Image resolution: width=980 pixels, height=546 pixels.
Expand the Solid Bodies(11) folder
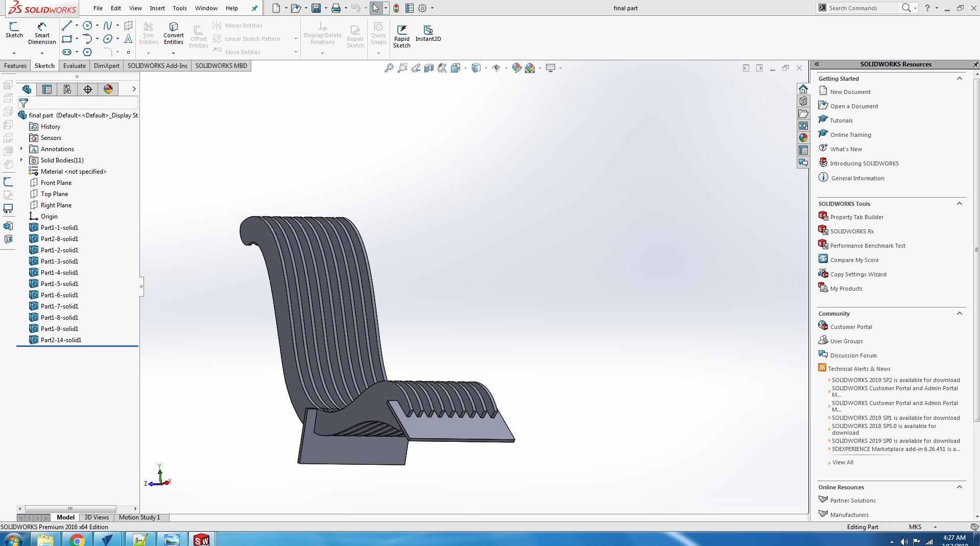pyautogui.click(x=21, y=160)
